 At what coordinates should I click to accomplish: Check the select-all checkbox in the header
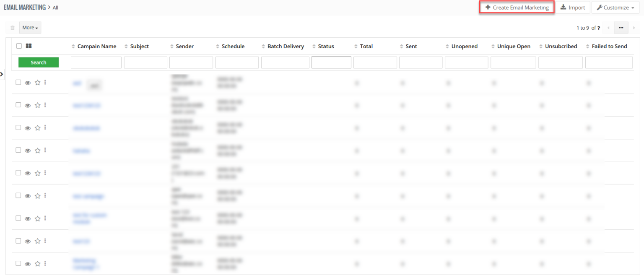tap(19, 46)
